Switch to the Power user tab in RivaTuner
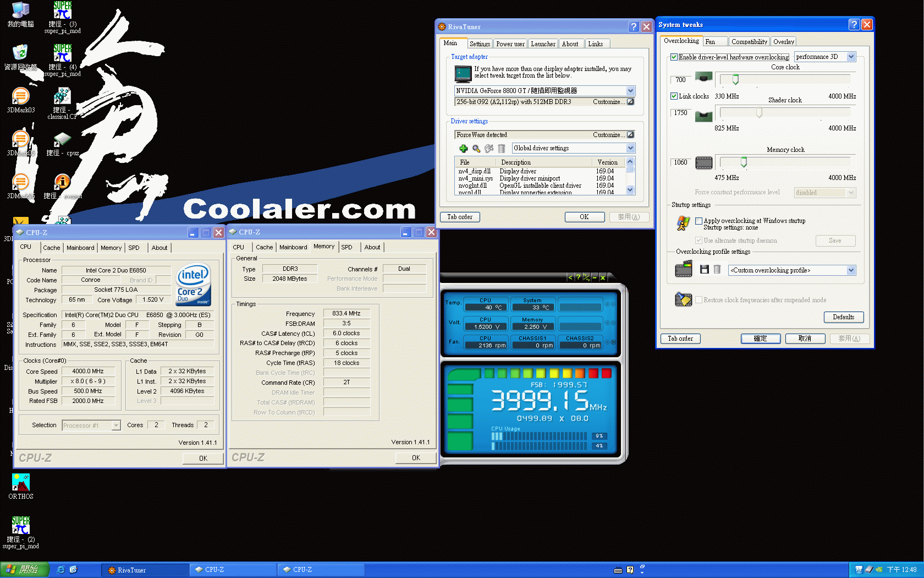 [x=510, y=44]
